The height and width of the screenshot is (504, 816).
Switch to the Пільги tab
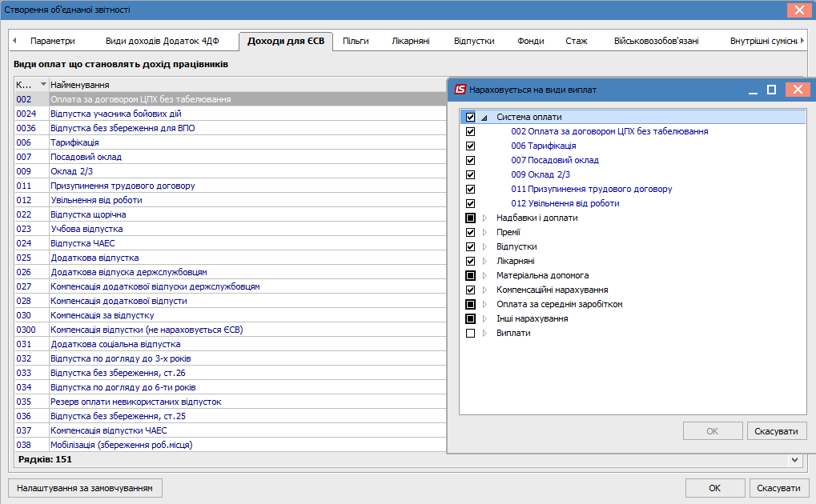pos(355,41)
